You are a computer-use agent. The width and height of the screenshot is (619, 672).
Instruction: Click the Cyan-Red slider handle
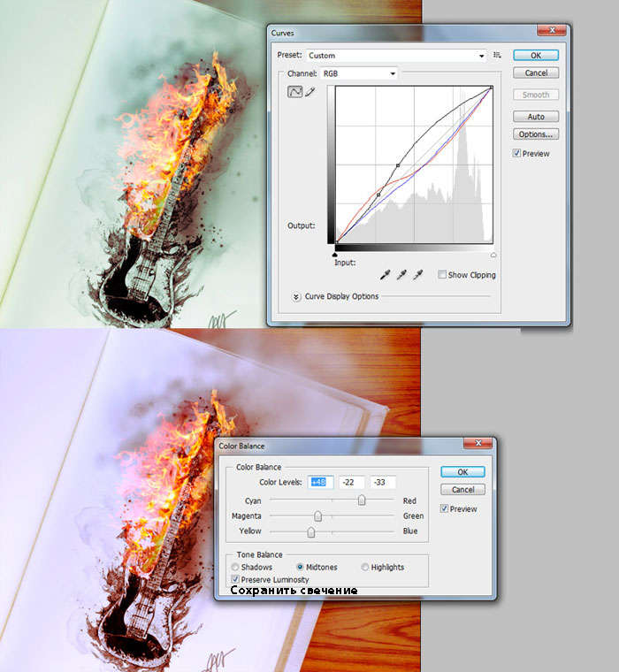pyautogui.click(x=362, y=500)
